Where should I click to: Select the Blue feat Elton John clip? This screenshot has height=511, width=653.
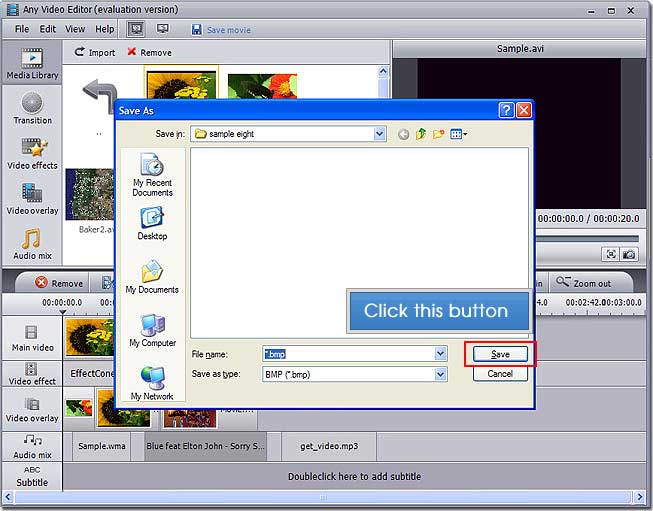tap(205, 446)
